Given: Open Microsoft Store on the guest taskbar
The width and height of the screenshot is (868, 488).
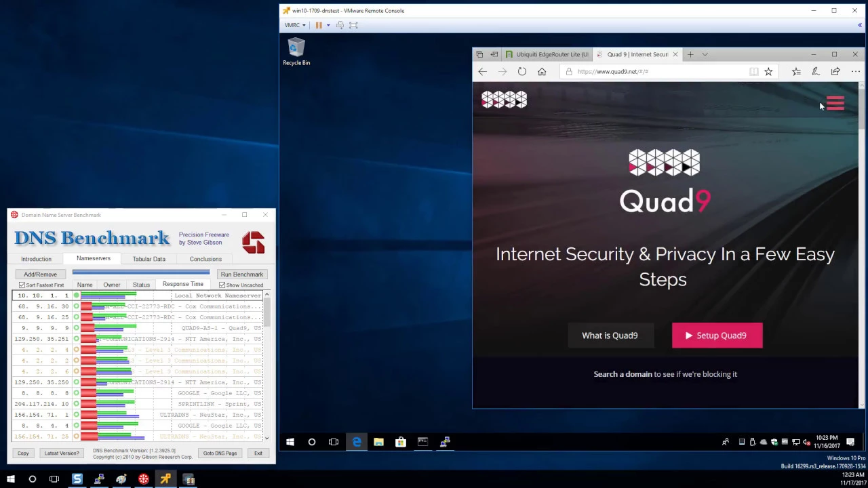Looking at the screenshot, I should [x=401, y=442].
